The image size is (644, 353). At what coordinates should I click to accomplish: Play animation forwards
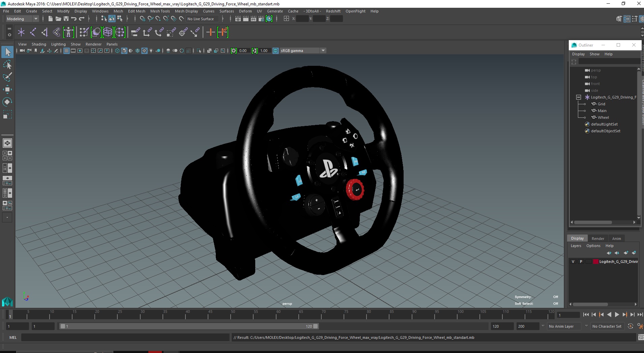(x=617, y=315)
